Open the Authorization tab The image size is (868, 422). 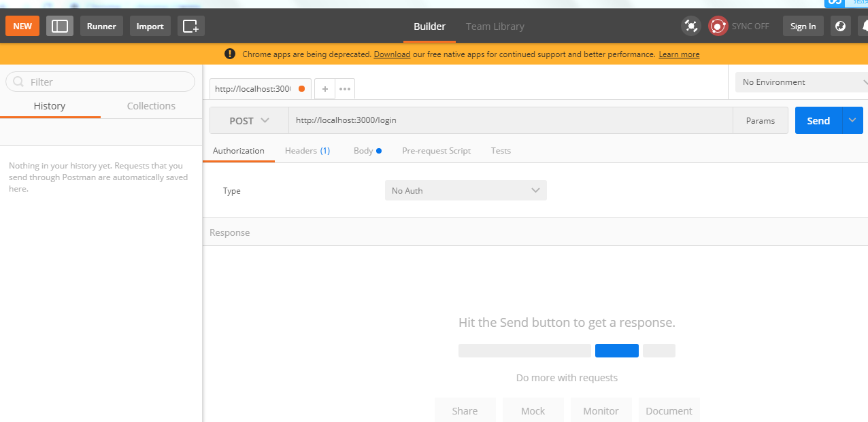(239, 151)
